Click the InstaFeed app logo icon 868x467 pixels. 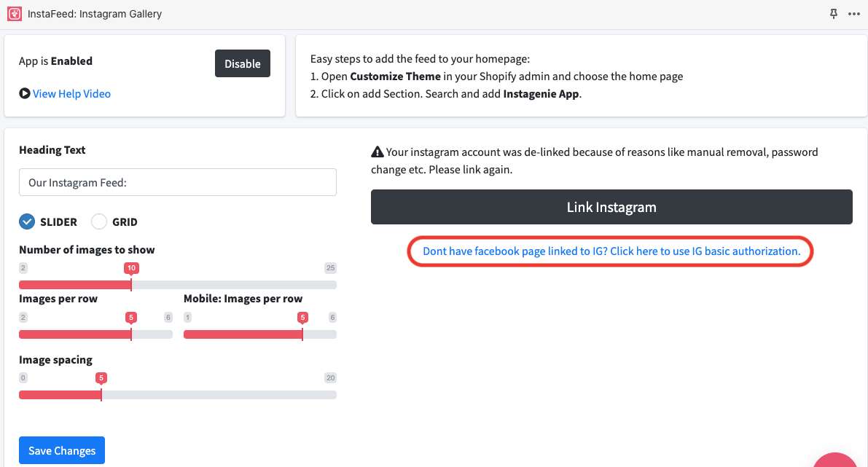14,14
